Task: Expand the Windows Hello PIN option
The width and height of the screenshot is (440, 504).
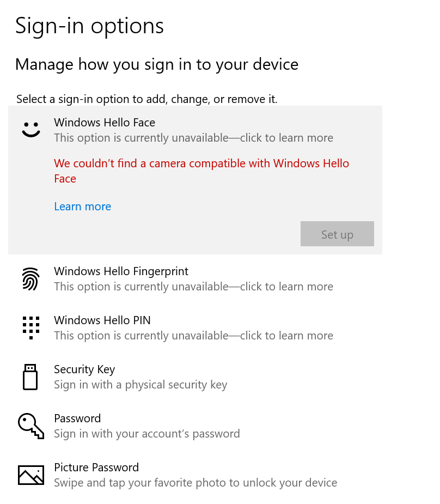Action: coord(102,320)
